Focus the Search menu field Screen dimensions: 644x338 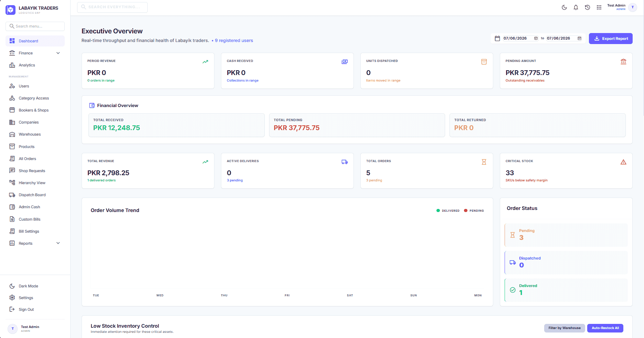pyautogui.click(x=35, y=26)
